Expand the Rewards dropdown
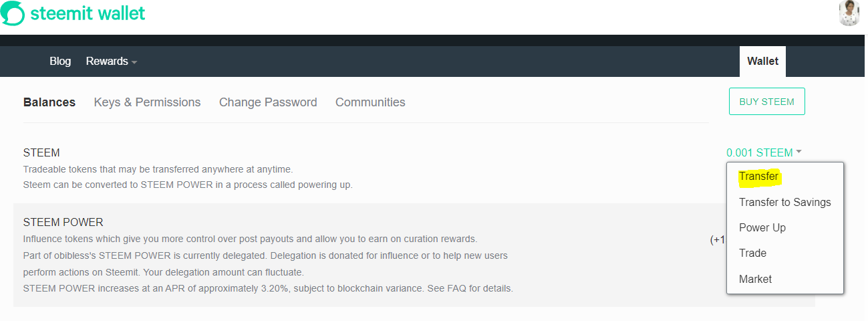Viewport: 868px width, 321px height. (x=111, y=61)
